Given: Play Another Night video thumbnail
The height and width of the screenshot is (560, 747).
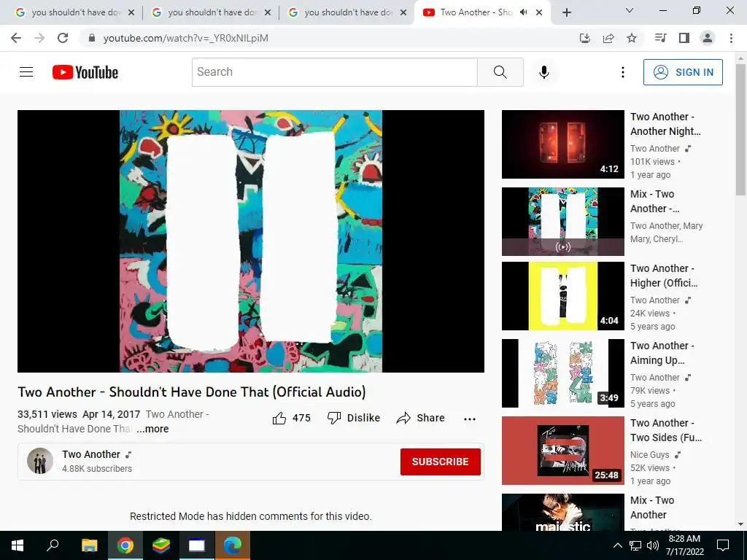Looking at the screenshot, I should (x=562, y=144).
